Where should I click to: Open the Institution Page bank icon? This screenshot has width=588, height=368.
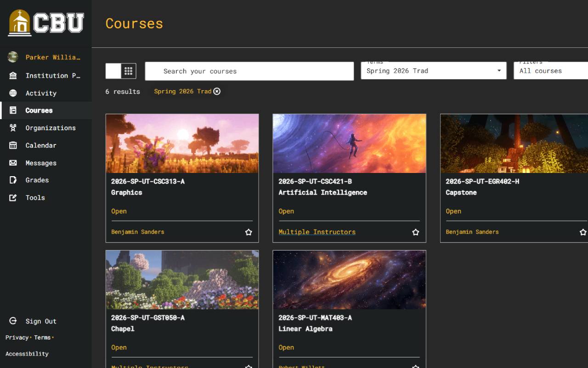pyautogui.click(x=13, y=75)
